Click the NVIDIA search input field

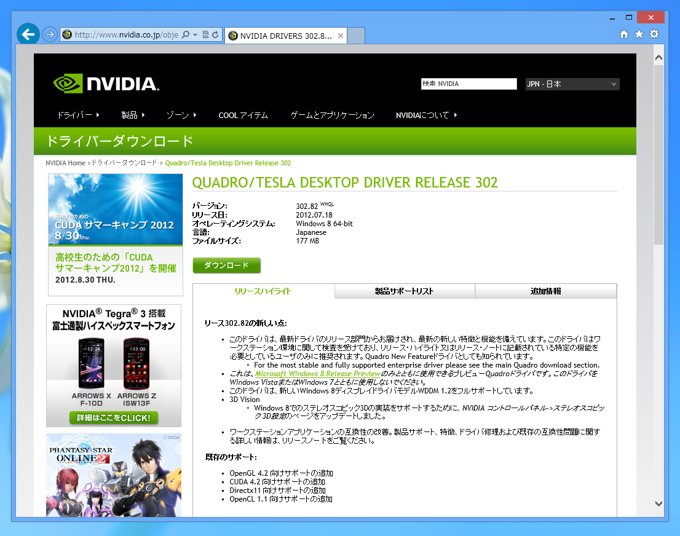click(x=469, y=84)
